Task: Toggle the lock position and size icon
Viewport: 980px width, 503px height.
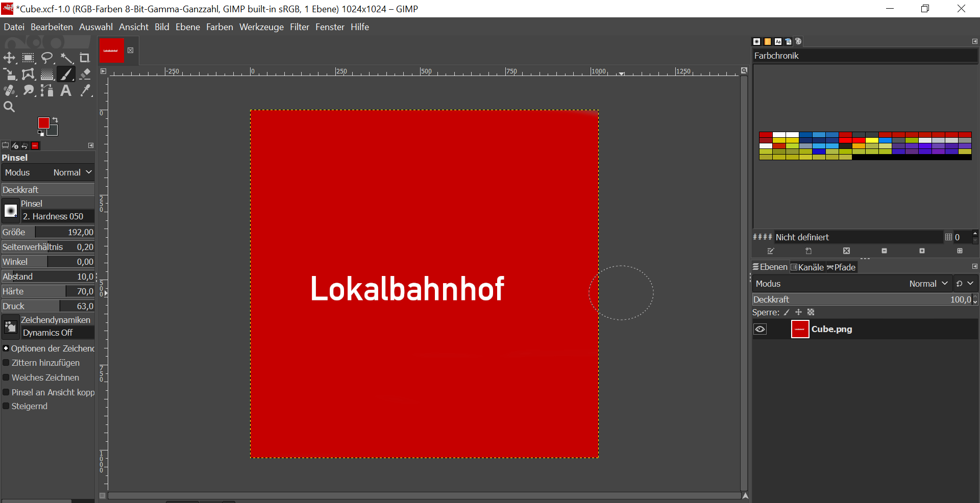Action: (x=798, y=312)
